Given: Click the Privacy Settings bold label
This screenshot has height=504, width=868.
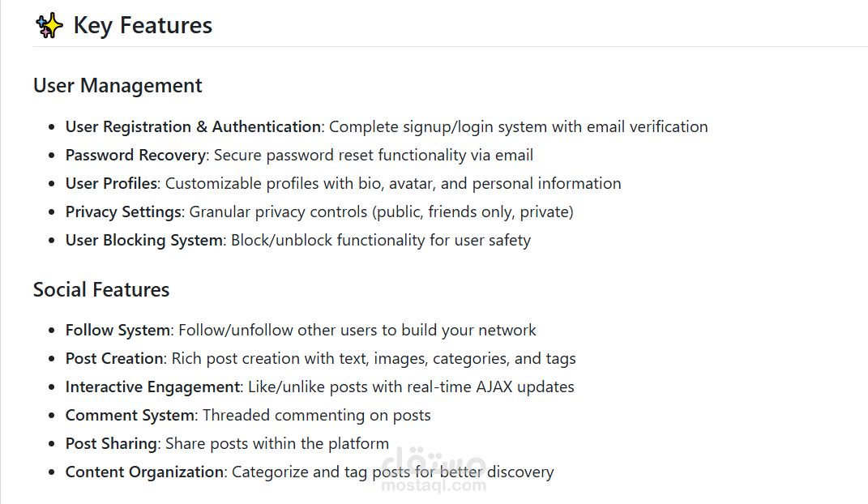Looking at the screenshot, I should pyautogui.click(x=123, y=211).
